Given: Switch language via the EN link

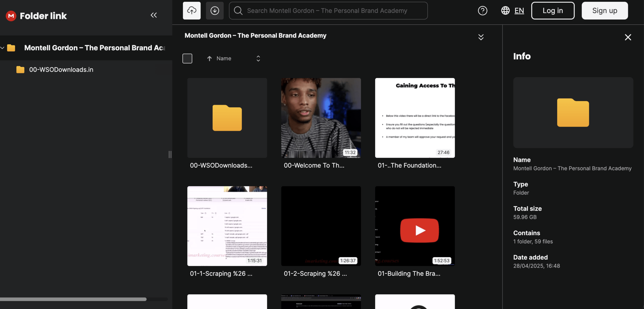Looking at the screenshot, I should [x=519, y=11].
